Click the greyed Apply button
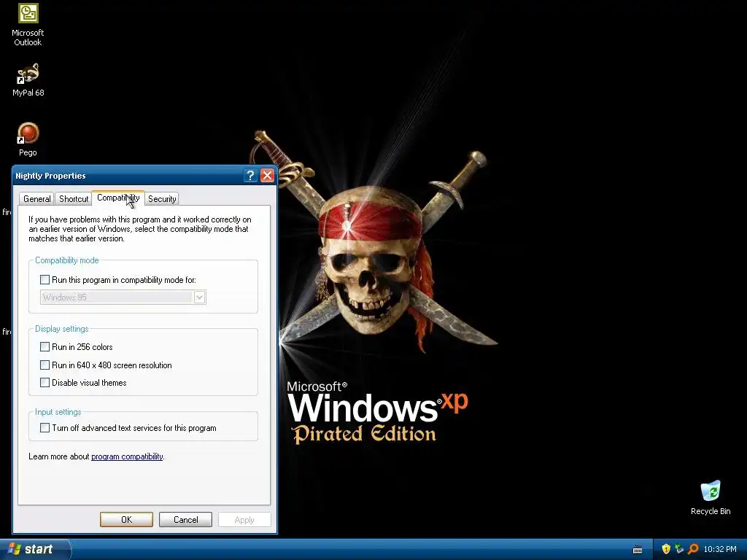 tap(244, 519)
